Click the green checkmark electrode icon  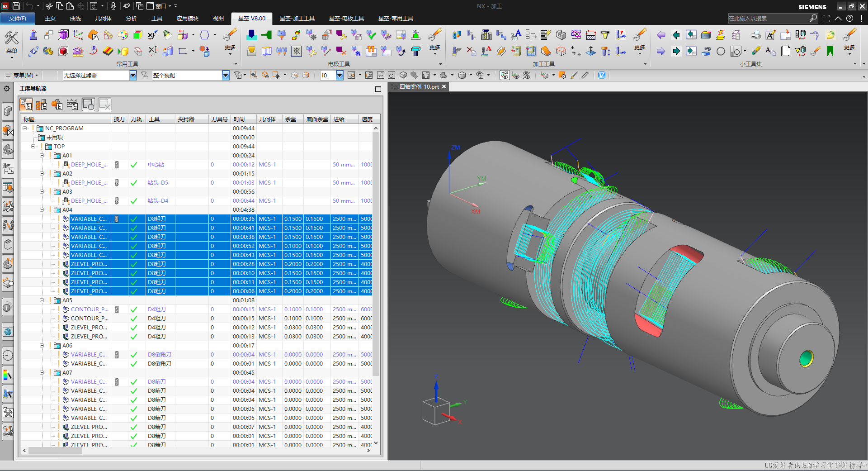pyautogui.click(x=371, y=35)
